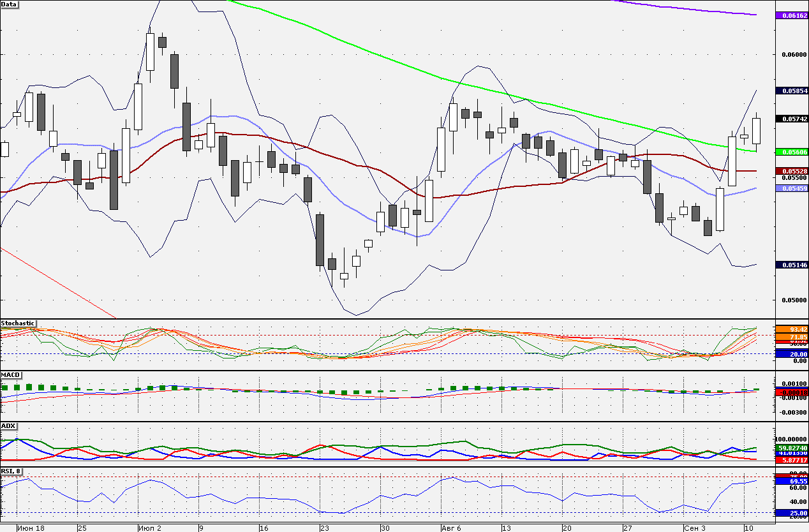This screenshot has width=809, height=532.
Task: Click the 0.00100 MACD axis value
Action: [794, 384]
